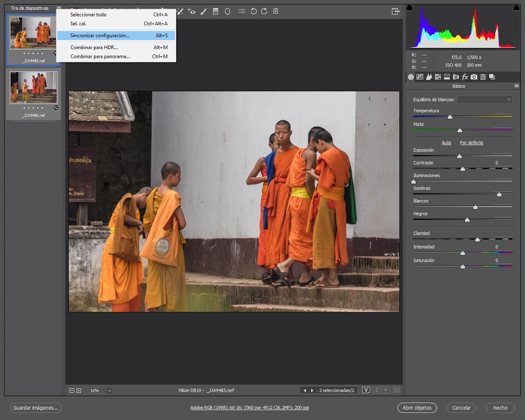The height and width of the screenshot is (420, 525).
Task: Click the Hecho button
Action: coord(500,408)
